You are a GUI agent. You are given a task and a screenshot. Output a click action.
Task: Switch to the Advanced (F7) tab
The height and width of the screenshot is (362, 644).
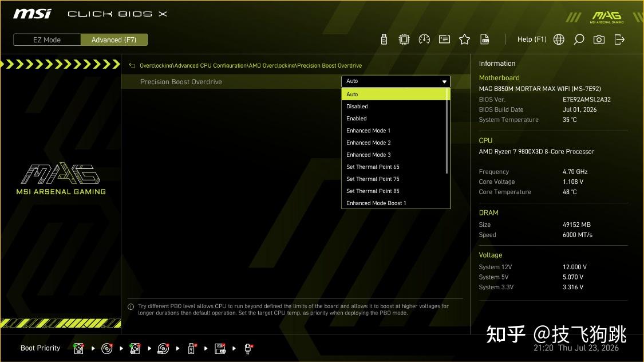114,40
